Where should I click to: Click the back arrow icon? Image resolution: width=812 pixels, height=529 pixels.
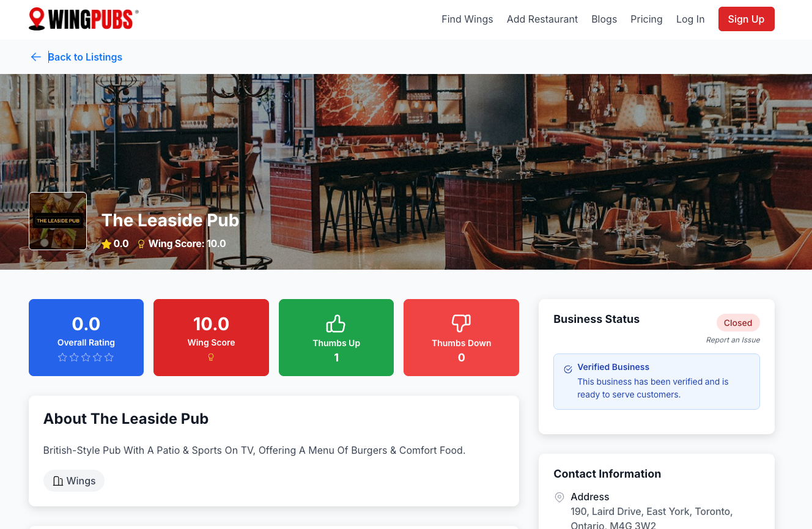tap(36, 57)
